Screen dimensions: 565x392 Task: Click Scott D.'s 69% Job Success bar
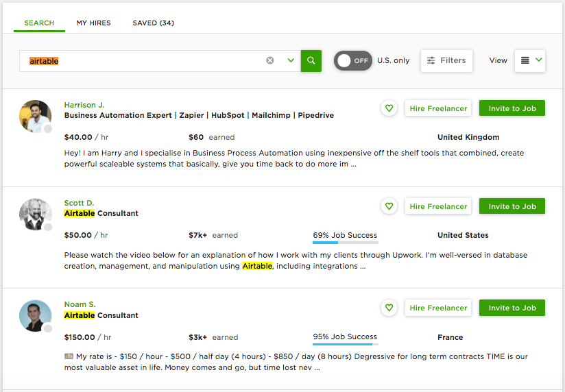(345, 242)
